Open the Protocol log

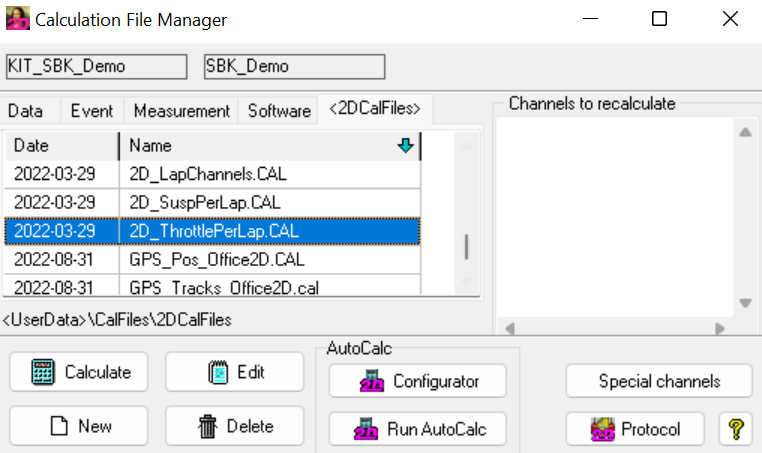(x=635, y=429)
